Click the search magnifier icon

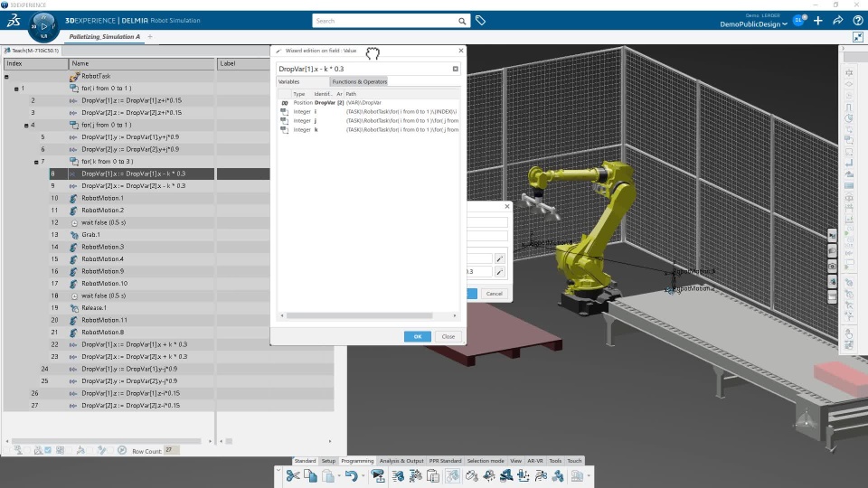(x=462, y=21)
